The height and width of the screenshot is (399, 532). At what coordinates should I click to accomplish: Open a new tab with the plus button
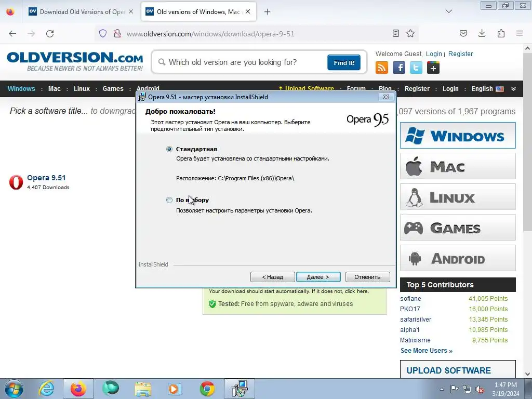[x=268, y=12]
